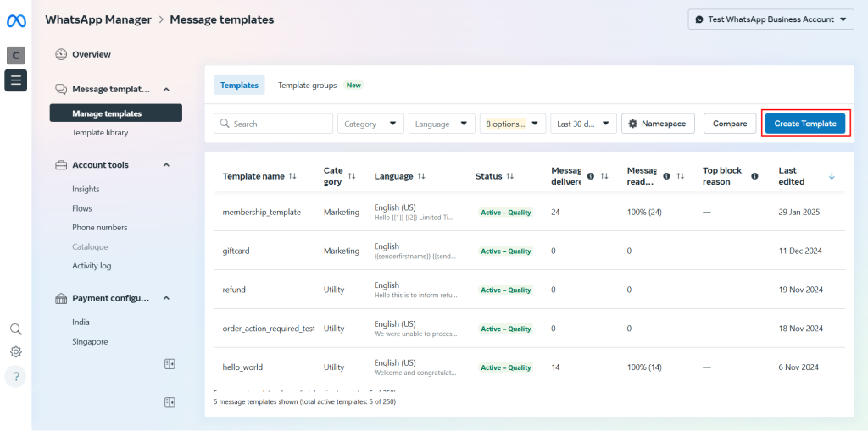868x431 pixels.
Task: Click the info icon next to Top block reason
Action: click(754, 176)
